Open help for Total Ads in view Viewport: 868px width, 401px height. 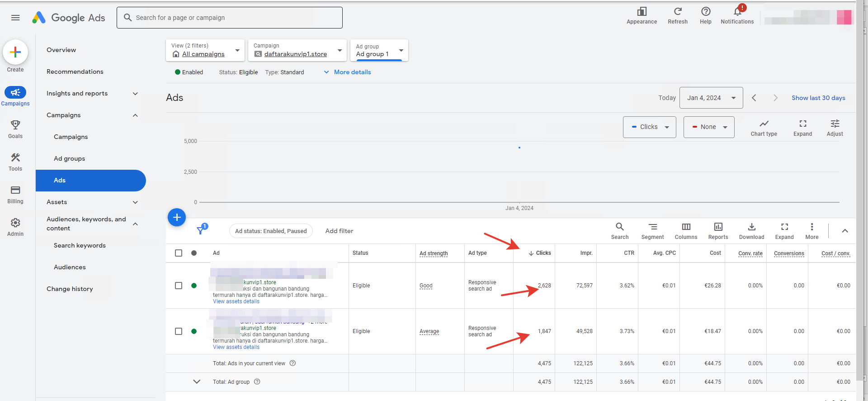[292, 363]
